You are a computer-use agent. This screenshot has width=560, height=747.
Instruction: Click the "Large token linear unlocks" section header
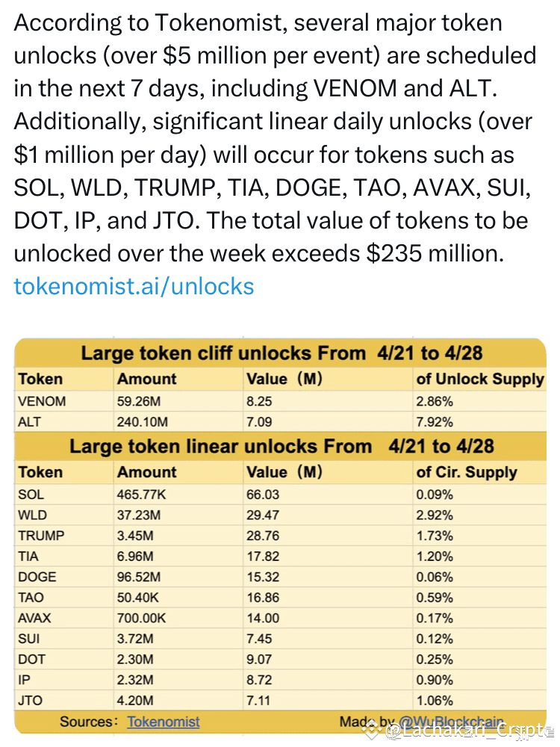click(281, 447)
